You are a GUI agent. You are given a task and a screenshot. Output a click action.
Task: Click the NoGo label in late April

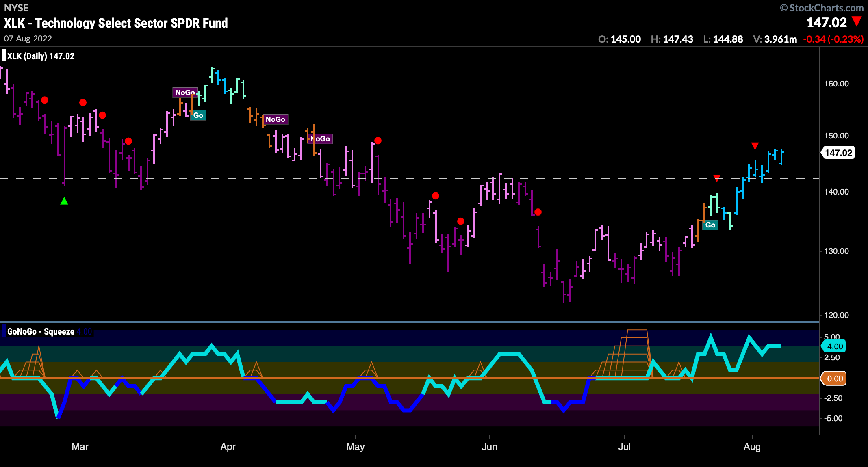(320, 139)
